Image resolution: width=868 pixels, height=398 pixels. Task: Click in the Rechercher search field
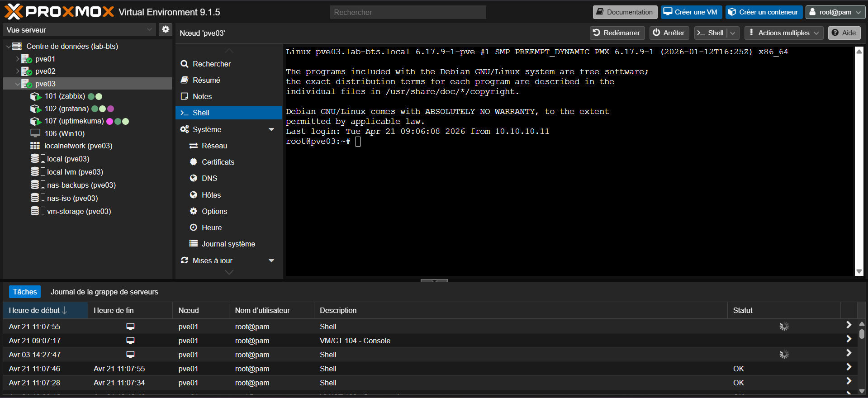408,12
